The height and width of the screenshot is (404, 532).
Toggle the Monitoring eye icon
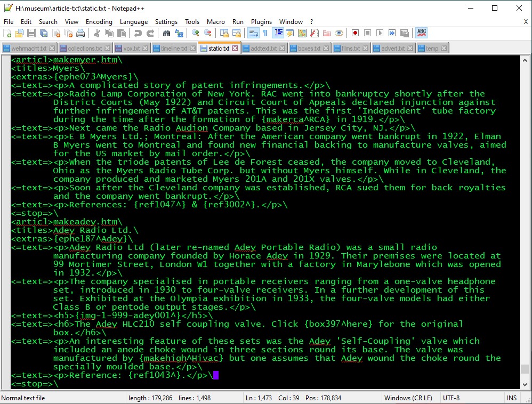coord(338,33)
